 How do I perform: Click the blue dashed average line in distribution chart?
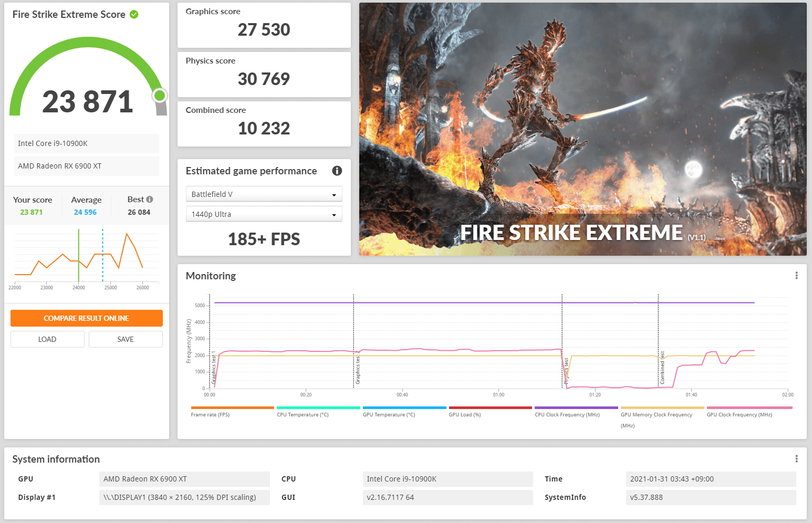point(102,256)
